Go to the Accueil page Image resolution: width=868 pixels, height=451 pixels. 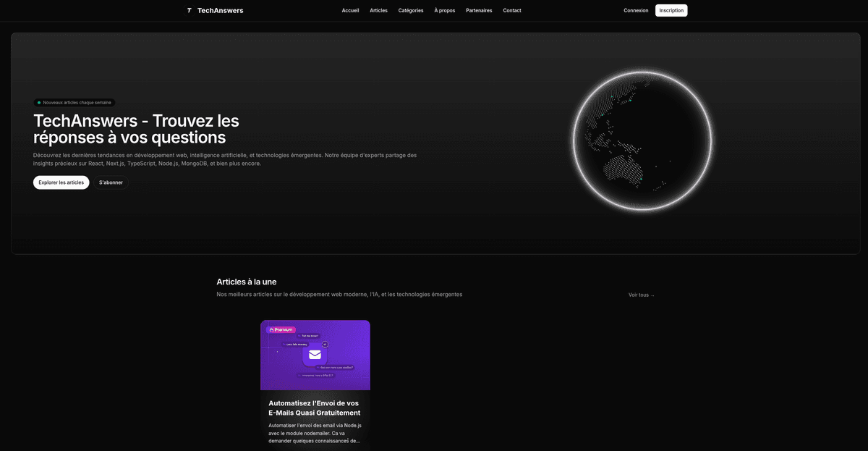coord(350,10)
